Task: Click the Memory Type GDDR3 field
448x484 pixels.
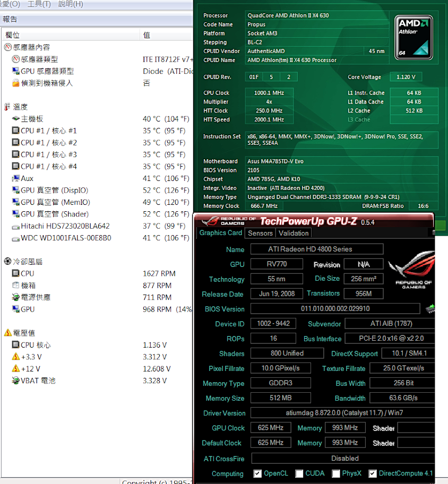Action: pos(281,383)
